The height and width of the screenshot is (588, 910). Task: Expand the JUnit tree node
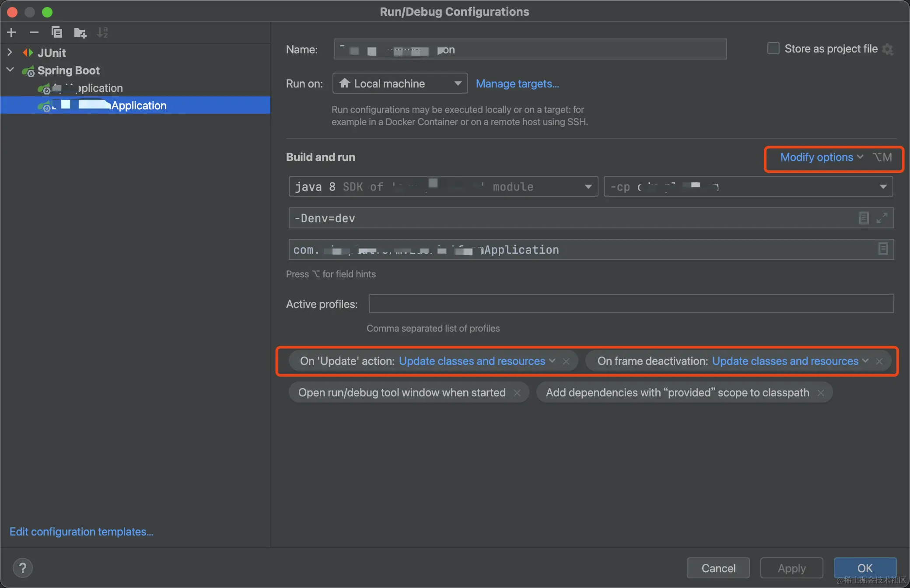click(x=10, y=52)
